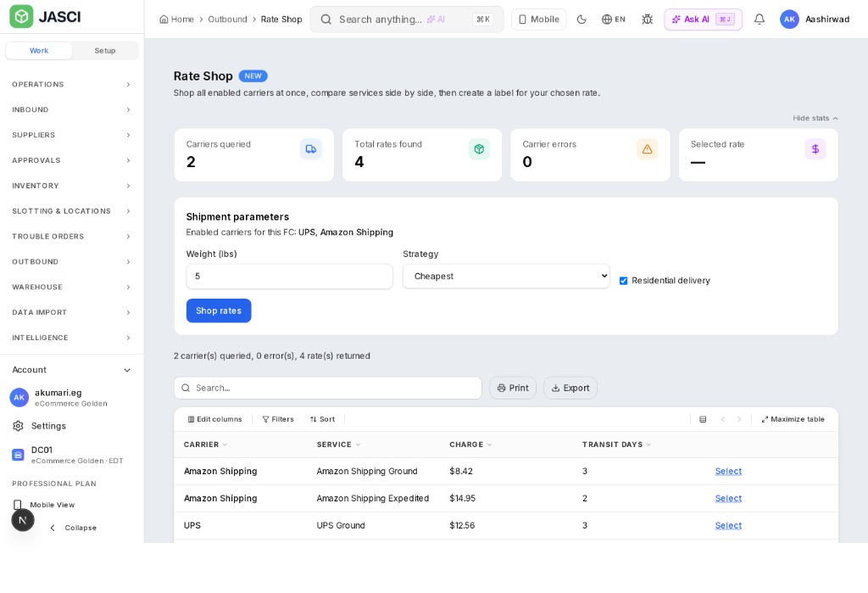The image size is (868, 593).
Task: Open Ask AI assistant
Action: [703, 20]
